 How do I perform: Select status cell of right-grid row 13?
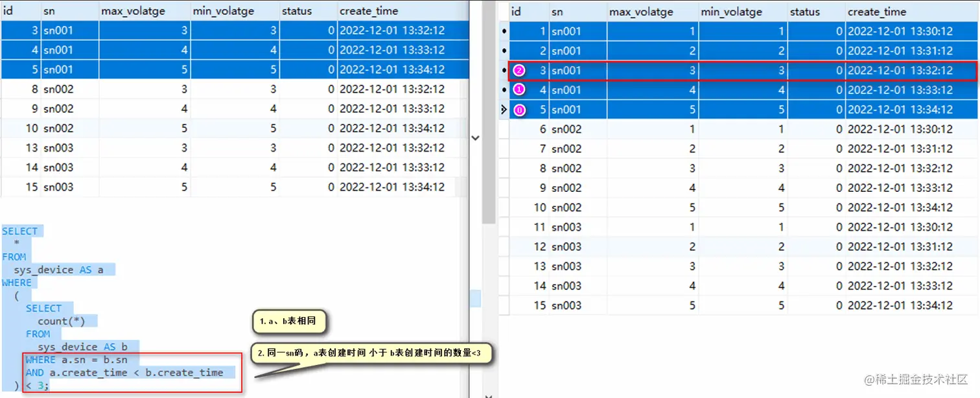click(817, 266)
